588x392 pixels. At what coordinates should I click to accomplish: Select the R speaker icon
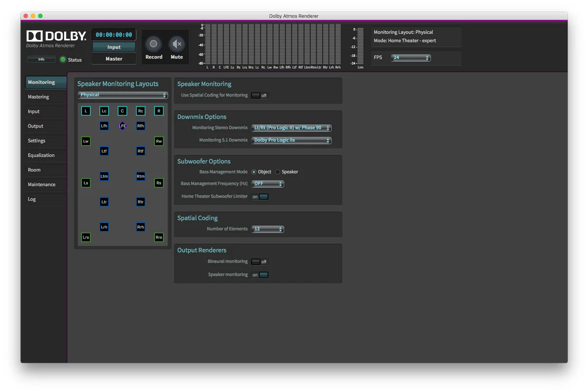pos(159,111)
